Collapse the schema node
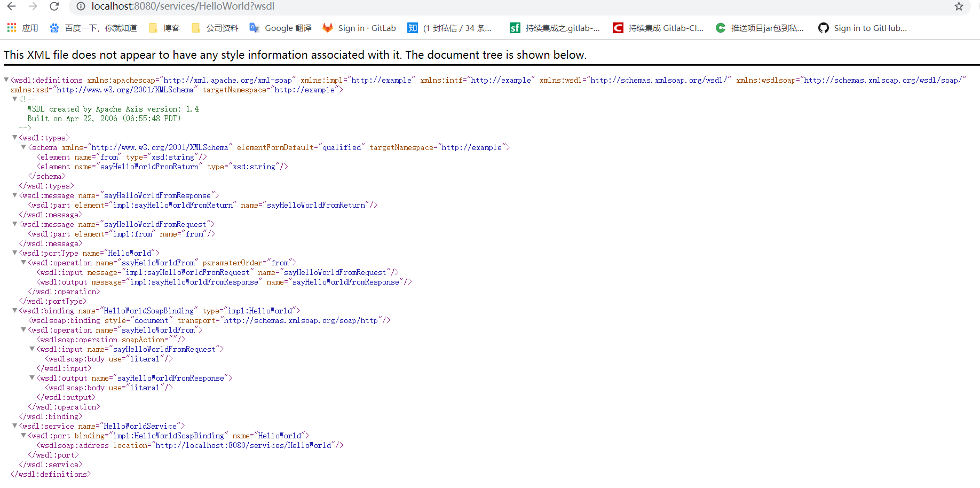Viewport: 980px width, 488px height. click(23, 147)
